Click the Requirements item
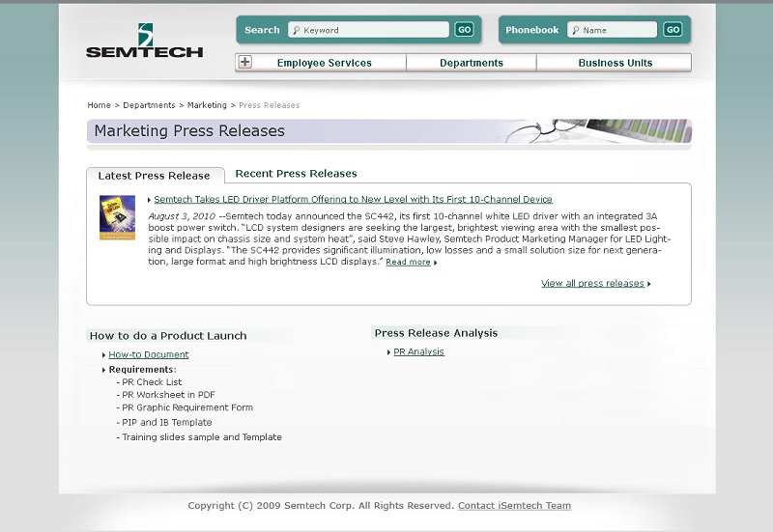The height and width of the screenshot is (532, 773). tap(142, 370)
